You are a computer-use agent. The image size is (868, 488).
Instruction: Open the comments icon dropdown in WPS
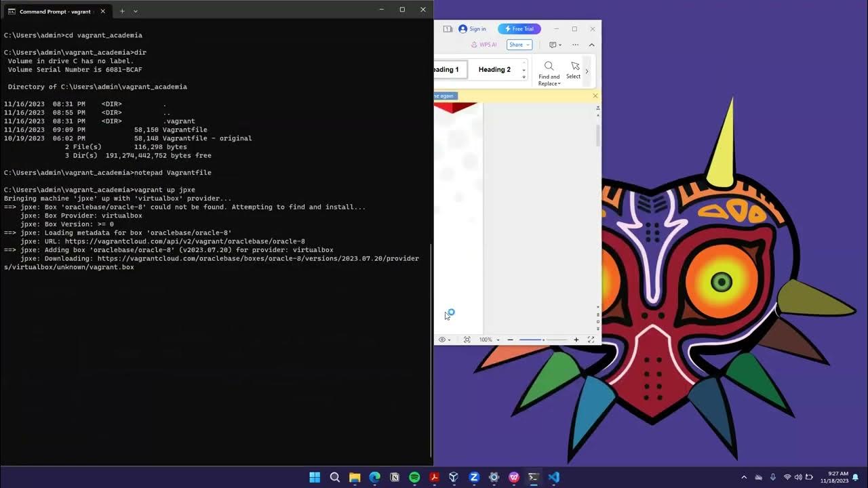pos(555,45)
